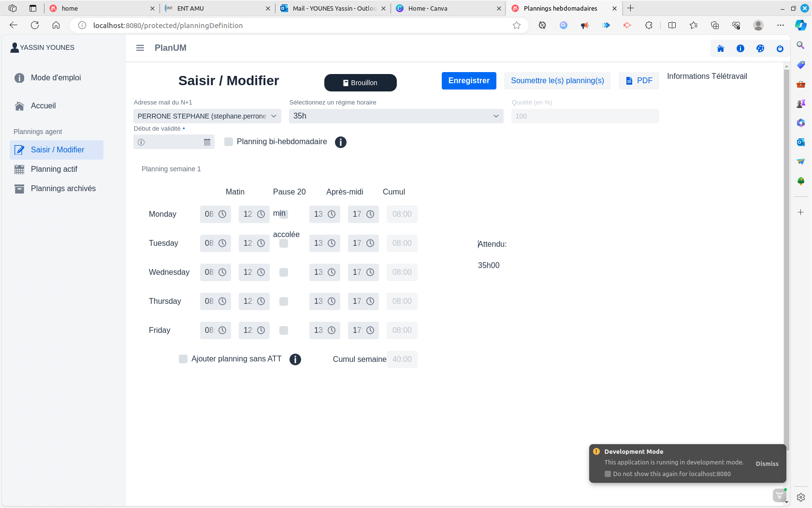Open clock picker for Monday morning start
This screenshot has height=508, width=812.
click(222, 214)
